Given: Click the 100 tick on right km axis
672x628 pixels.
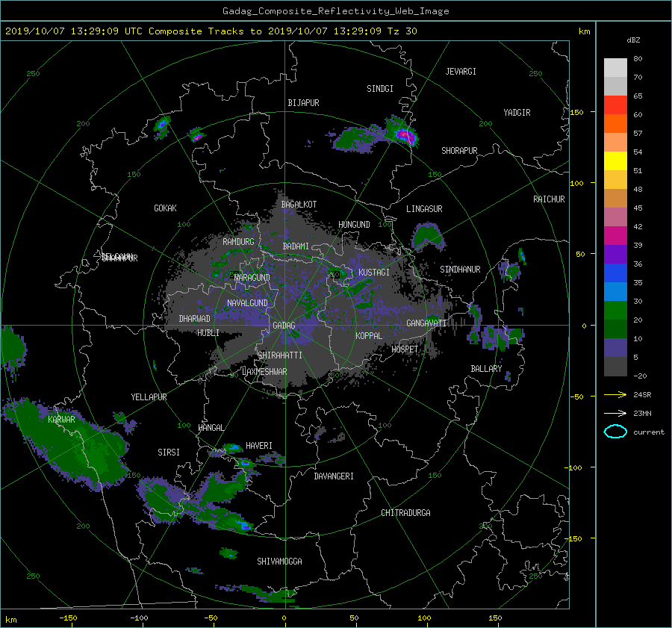Looking at the screenshot, I should click(x=576, y=184).
